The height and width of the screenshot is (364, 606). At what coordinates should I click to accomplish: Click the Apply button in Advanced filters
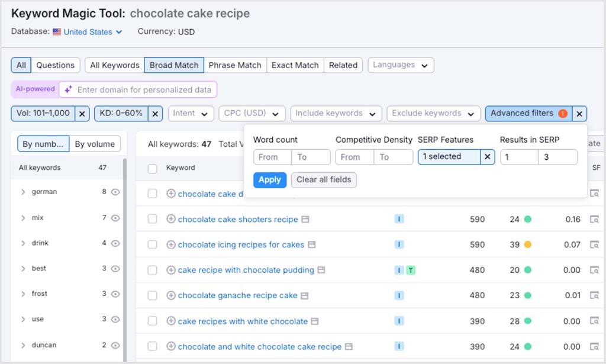coord(270,180)
